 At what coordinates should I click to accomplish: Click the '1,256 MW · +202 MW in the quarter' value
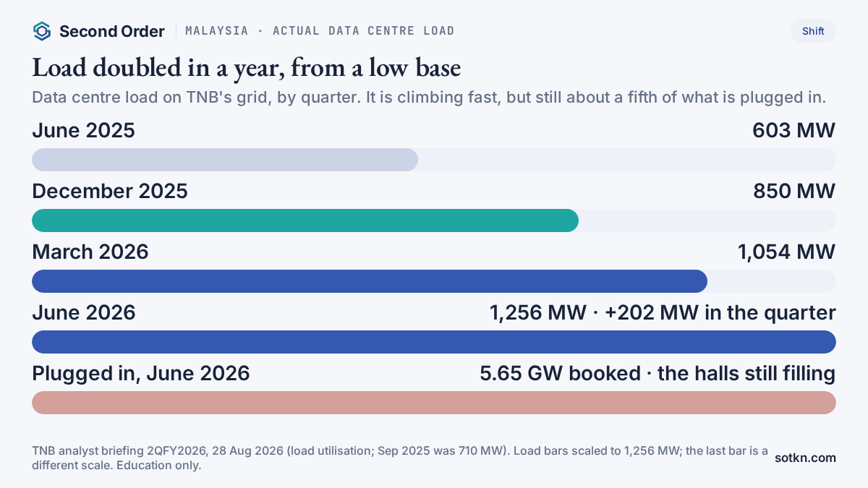pos(663,313)
